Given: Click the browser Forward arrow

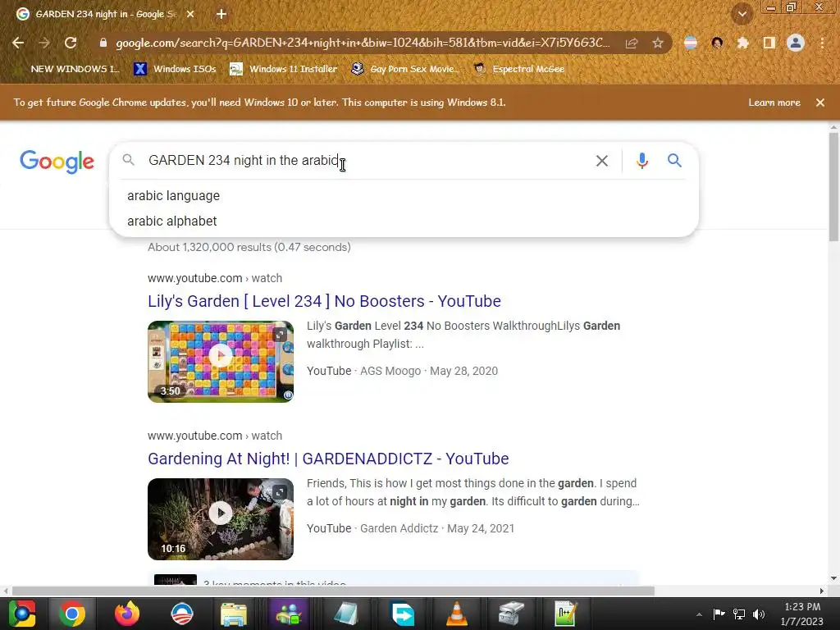Looking at the screenshot, I should point(44,43).
